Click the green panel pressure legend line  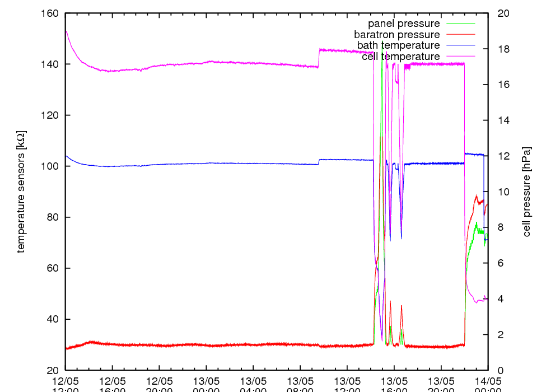(x=460, y=24)
